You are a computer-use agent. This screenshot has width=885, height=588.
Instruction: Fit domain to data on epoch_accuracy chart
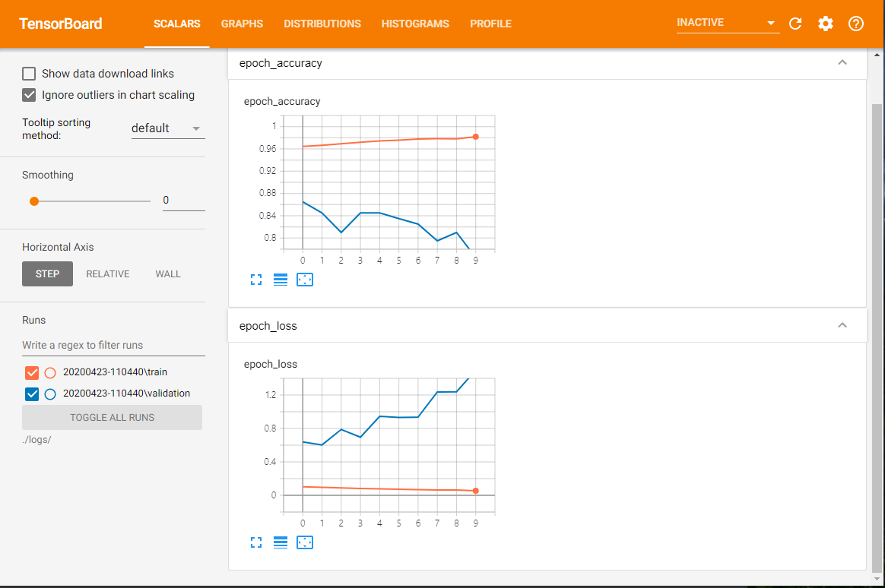[x=305, y=280]
